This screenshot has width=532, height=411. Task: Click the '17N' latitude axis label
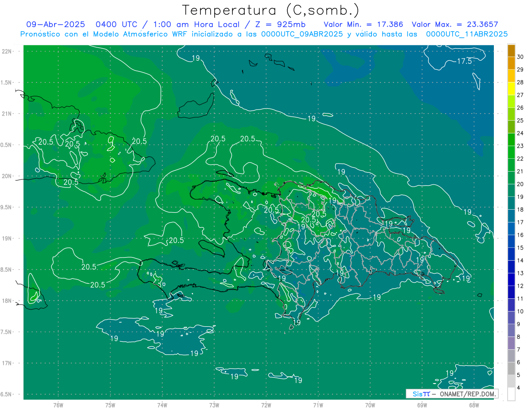[x=6, y=363]
